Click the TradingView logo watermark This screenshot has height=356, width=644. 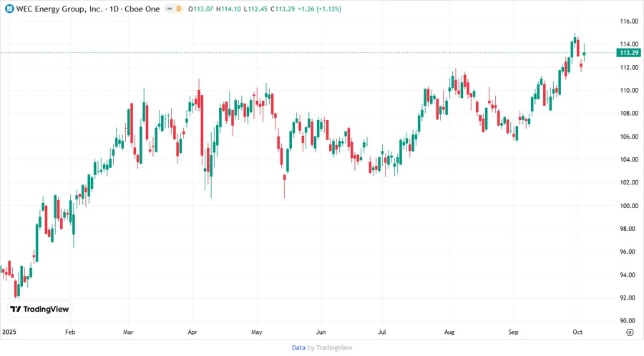(x=39, y=309)
